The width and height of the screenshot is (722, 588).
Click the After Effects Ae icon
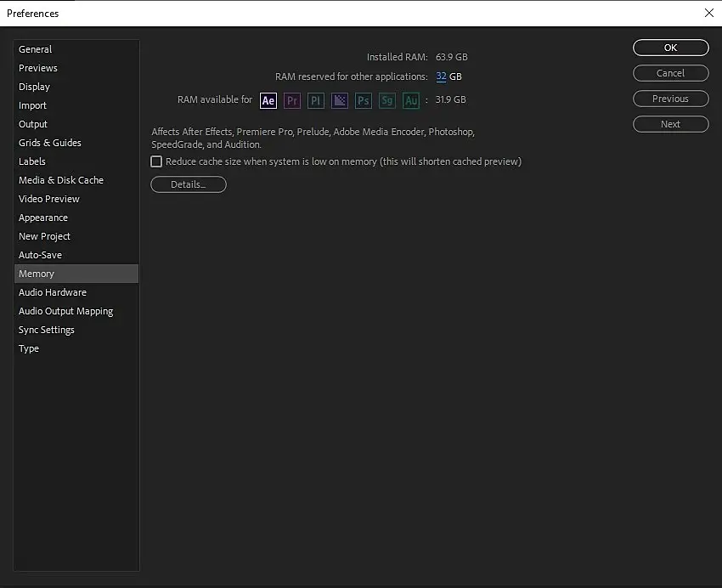pos(268,100)
